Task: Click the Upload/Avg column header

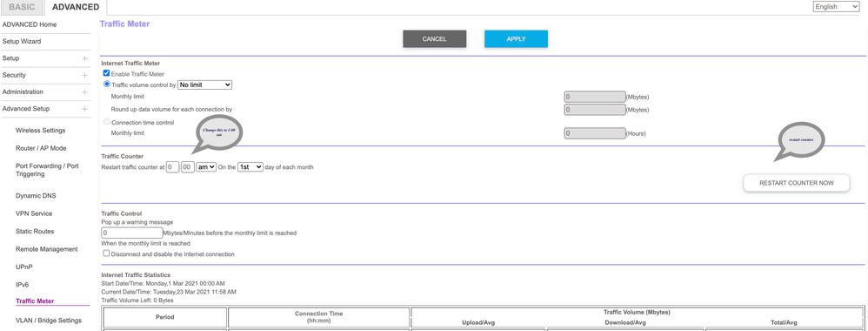Action: [477, 322]
